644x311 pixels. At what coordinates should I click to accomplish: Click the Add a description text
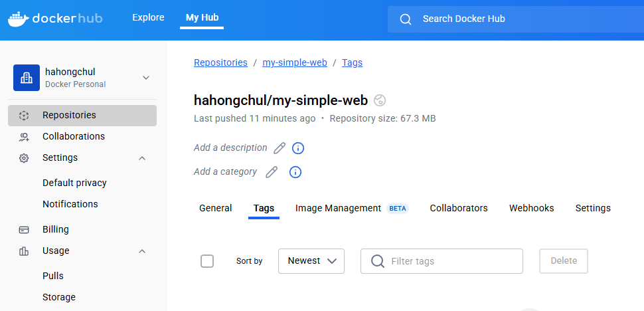[230, 148]
